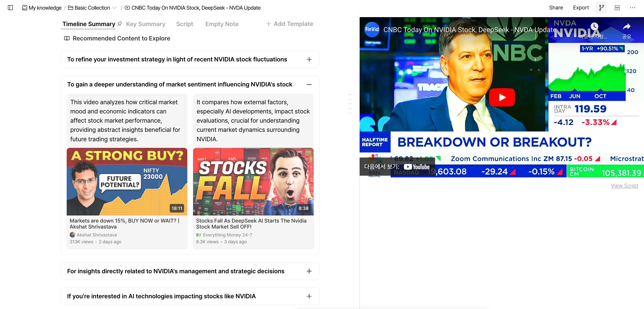Expand the refine your investment strategy section
644x309 pixels.
coord(309,59)
